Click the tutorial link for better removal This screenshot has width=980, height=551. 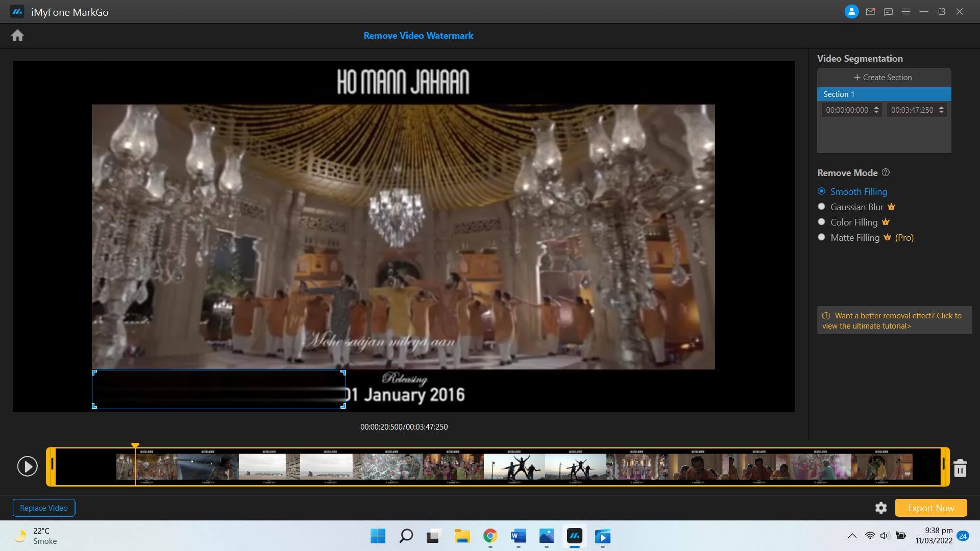891,320
